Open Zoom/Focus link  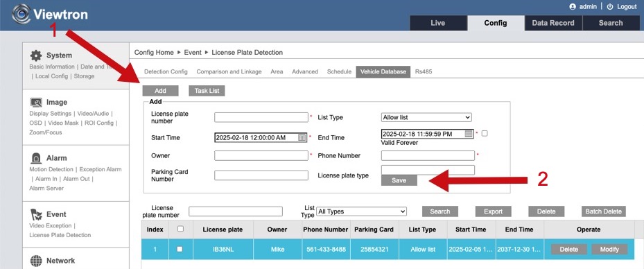[46, 132]
